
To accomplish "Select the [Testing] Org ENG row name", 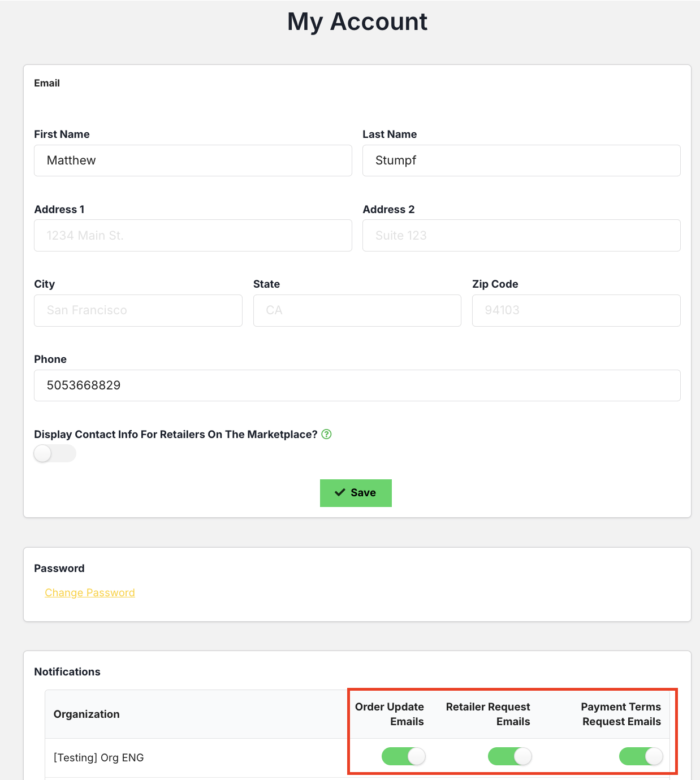I will coord(99,757).
